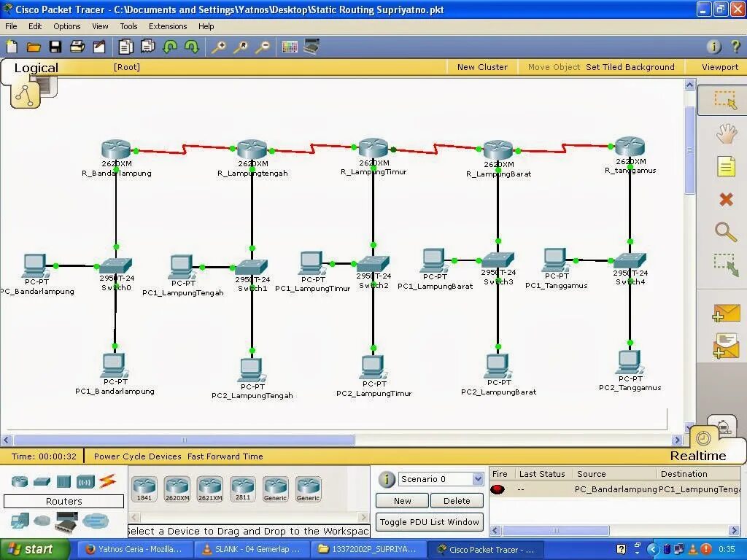
Task: Click New Cluster button
Action: click(482, 67)
